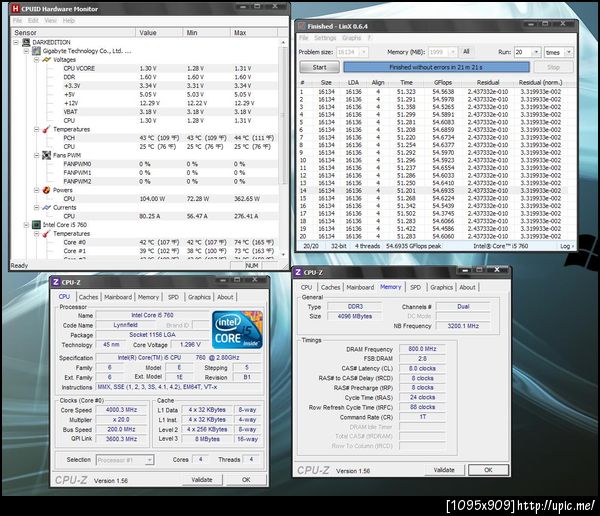
Task: Click the Fans PWM fan icon
Action: pos(46,155)
